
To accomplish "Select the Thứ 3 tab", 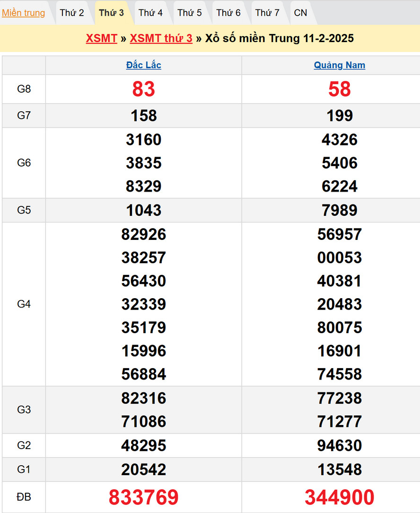I will [x=111, y=13].
